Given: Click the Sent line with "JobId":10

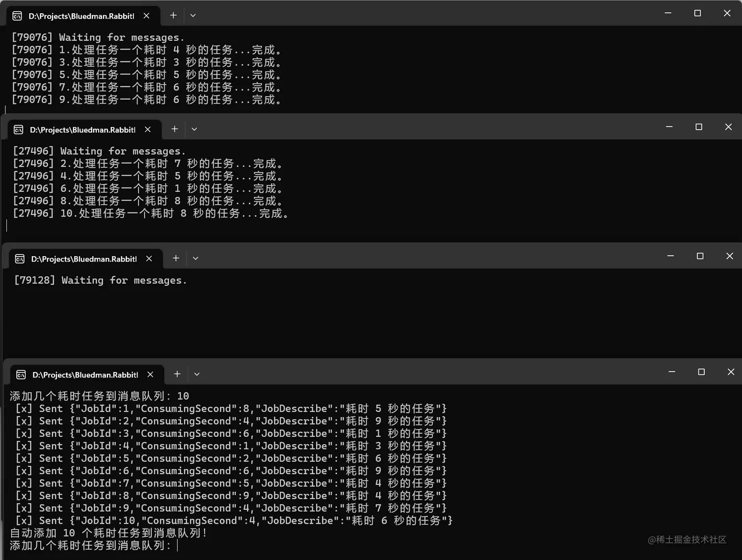Looking at the screenshot, I should (234, 521).
